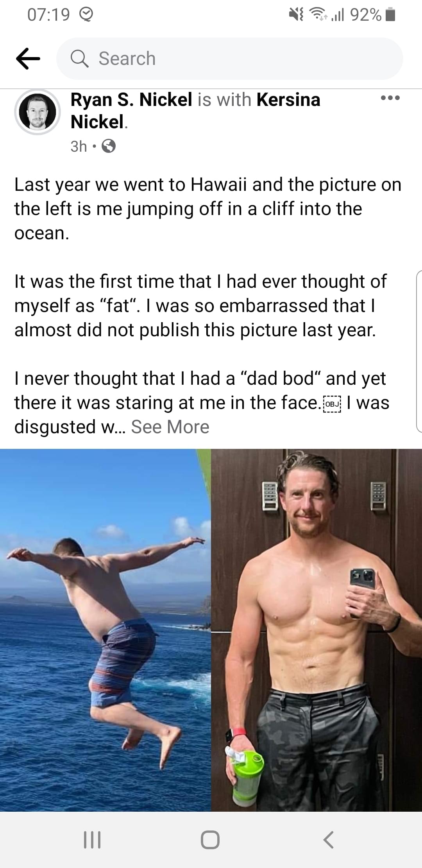Tap the public globe privacy icon
Viewport: 422px width, 868px height.
pyautogui.click(x=109, y=146)
